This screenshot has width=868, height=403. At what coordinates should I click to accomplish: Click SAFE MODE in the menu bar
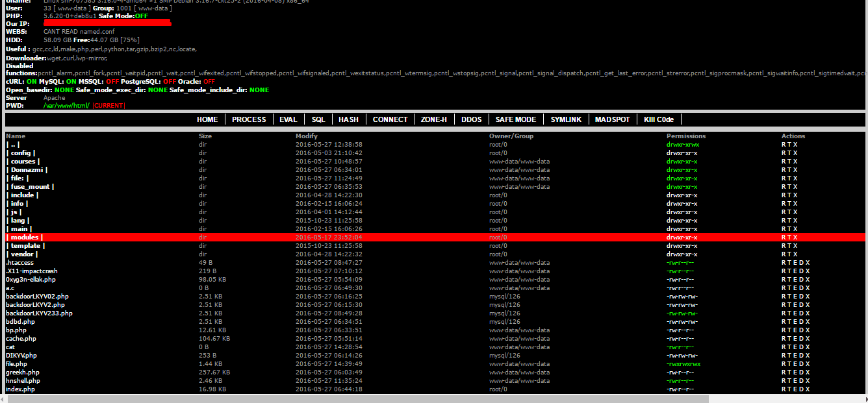click(516, 119)
